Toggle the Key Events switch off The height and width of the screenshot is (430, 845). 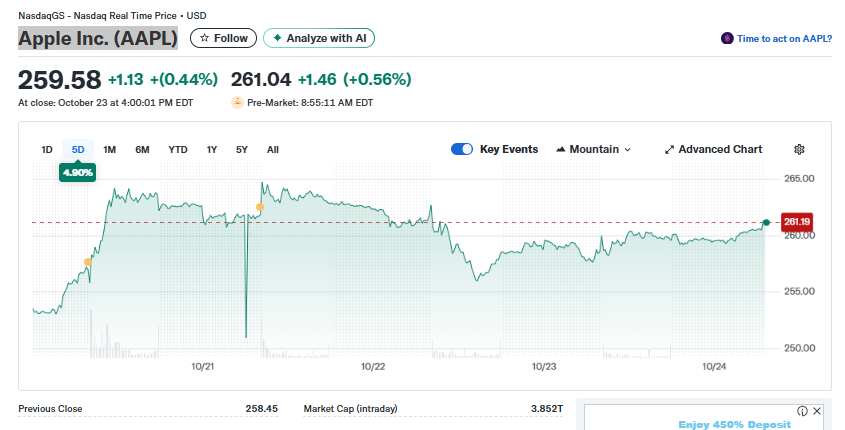(462, 149)
